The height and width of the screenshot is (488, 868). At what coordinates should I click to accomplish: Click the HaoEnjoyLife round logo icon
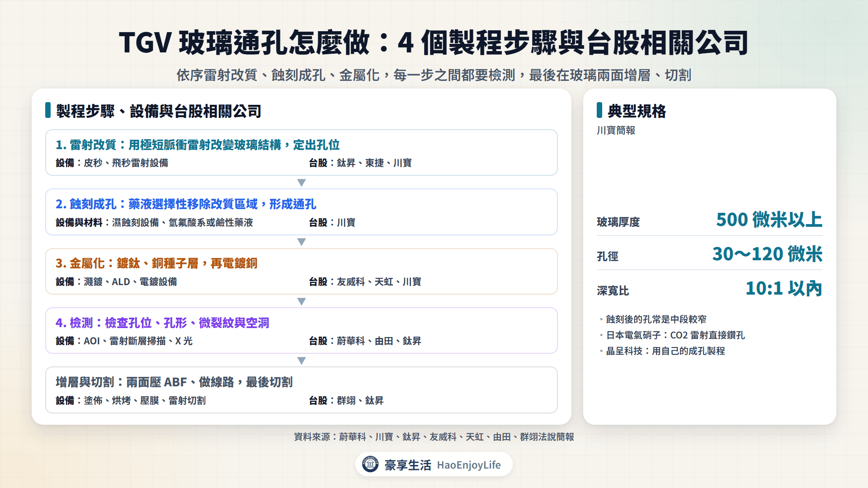(x=370, y=464)
